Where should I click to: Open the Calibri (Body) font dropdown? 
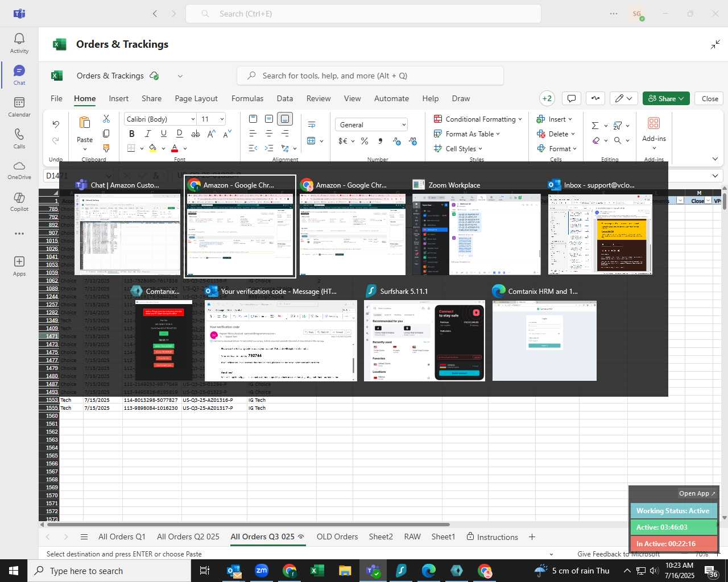pyautogui.click(x=193, y=119)
